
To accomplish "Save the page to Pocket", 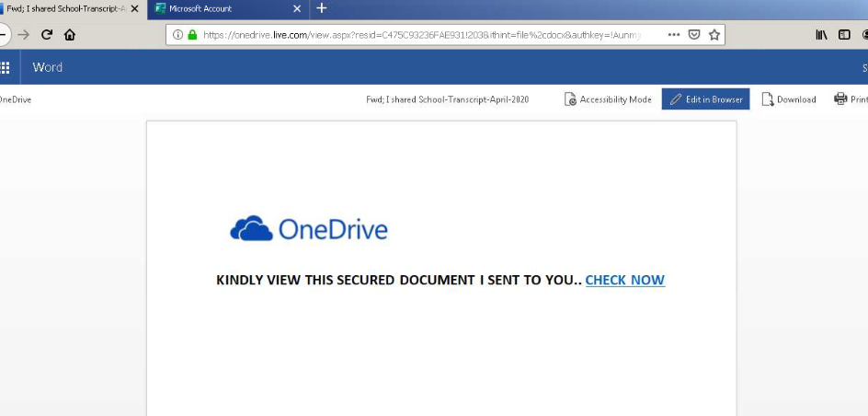I will coord(693,35).
